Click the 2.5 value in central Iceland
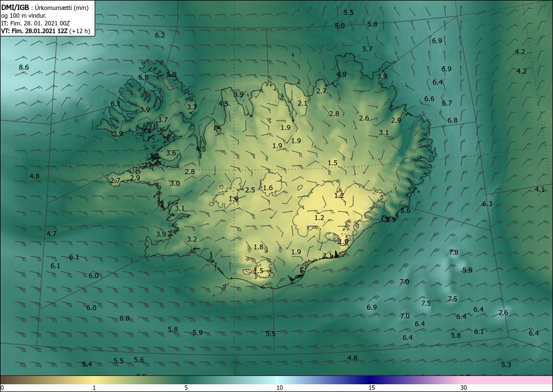 tap(250, 190)
